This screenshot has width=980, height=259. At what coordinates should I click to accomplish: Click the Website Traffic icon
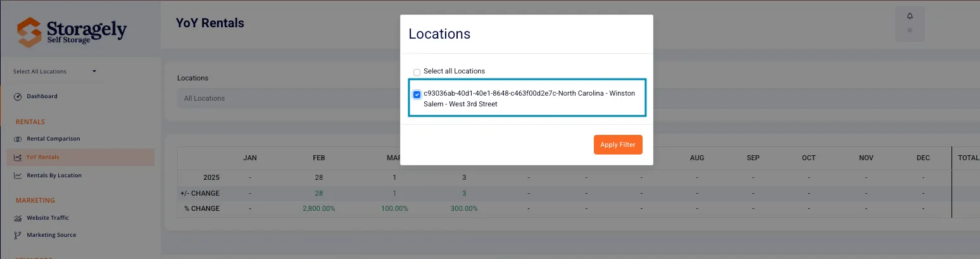pyautogui.click(x=18, y=218)
